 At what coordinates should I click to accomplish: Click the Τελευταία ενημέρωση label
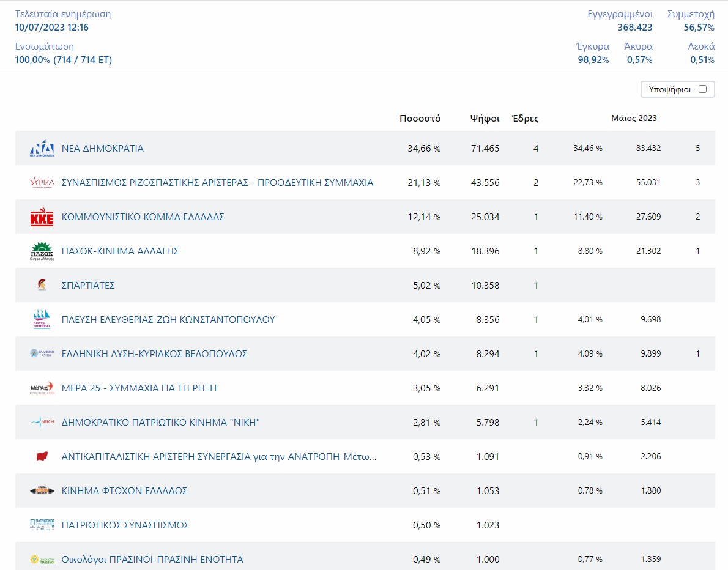62,14
